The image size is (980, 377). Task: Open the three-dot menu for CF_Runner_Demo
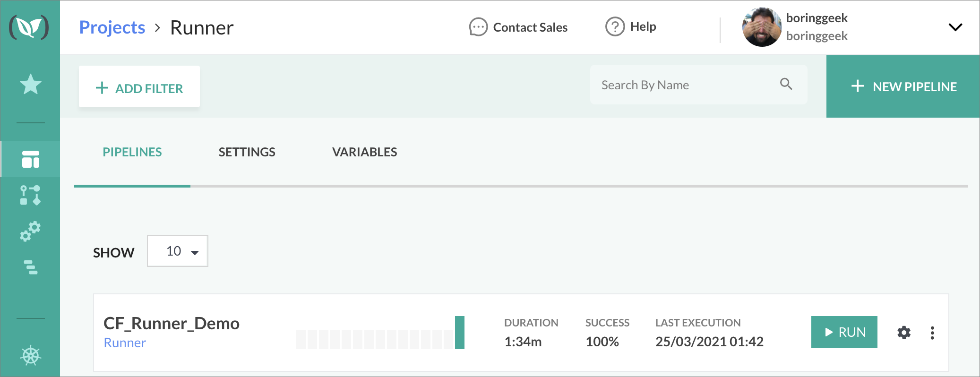tap(932, 333)
